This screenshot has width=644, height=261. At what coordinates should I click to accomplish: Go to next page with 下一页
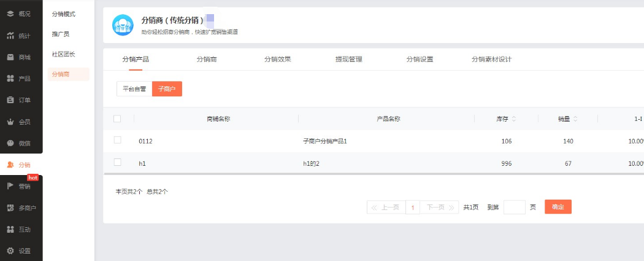(439, 208)
